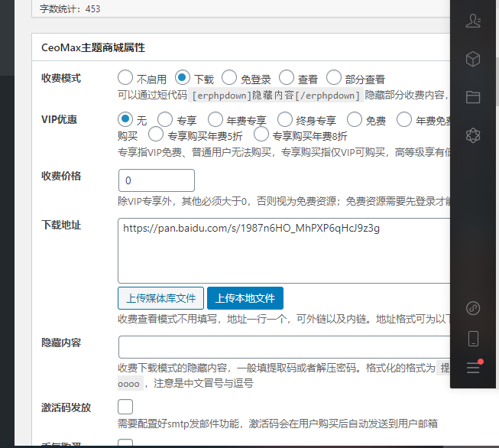Click the 隐藏内容 label
The height and width of the screenshot is (448, 499).
[x=61, y=342]
